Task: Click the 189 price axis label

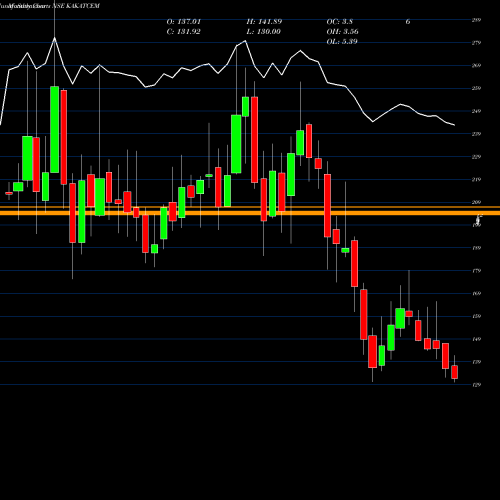Action: pos(476,248)
